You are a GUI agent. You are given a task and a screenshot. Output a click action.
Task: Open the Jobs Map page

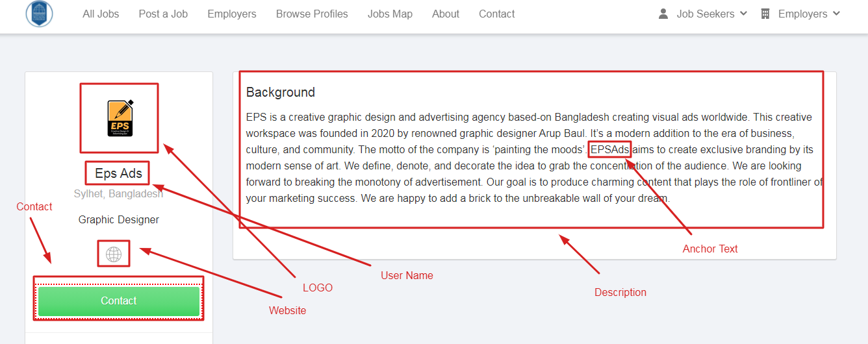[390, 14]
